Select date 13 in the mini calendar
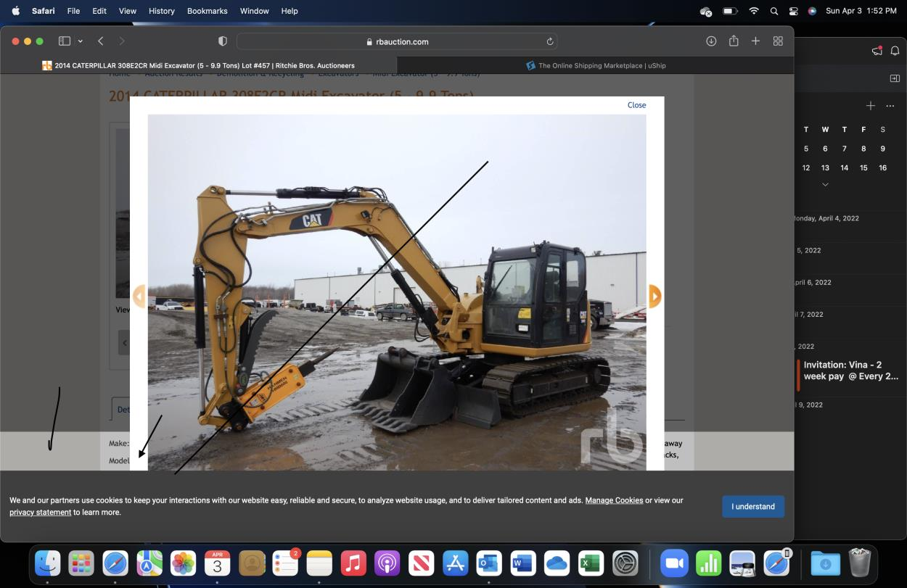Screen dimensions: 907x588 825,167
